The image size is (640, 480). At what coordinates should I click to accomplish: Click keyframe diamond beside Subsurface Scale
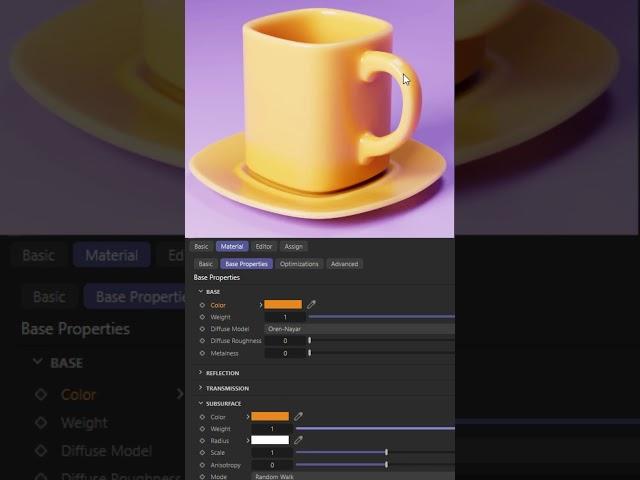coord(202,453)
